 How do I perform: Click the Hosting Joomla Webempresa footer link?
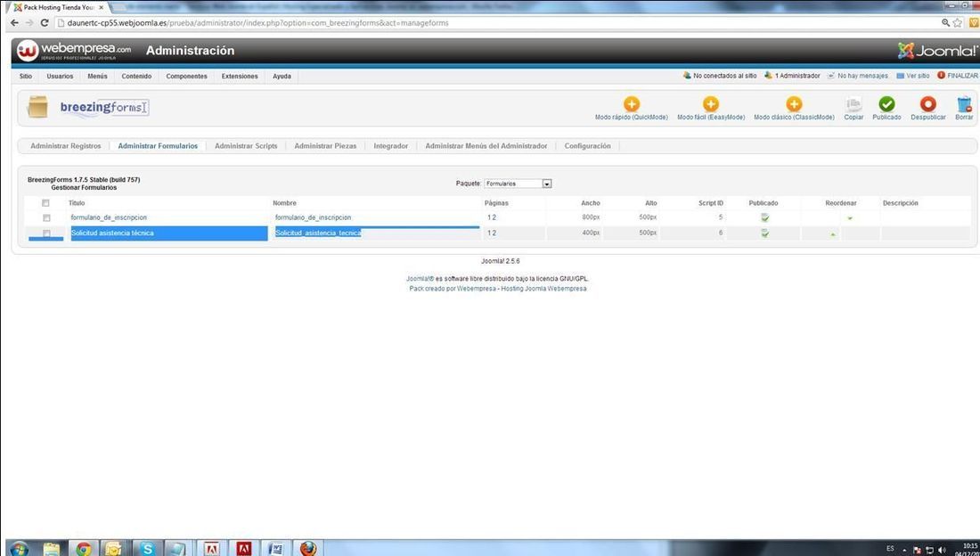point(543,289)
